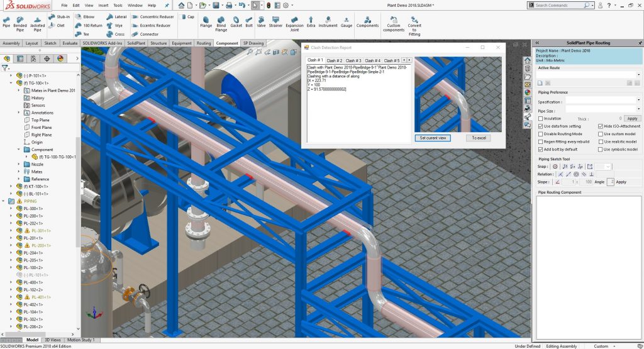Add a Concentric Reducer
The height and width of the screenshot is (349, 644).
pyautogui.click(x=153, y=17)
